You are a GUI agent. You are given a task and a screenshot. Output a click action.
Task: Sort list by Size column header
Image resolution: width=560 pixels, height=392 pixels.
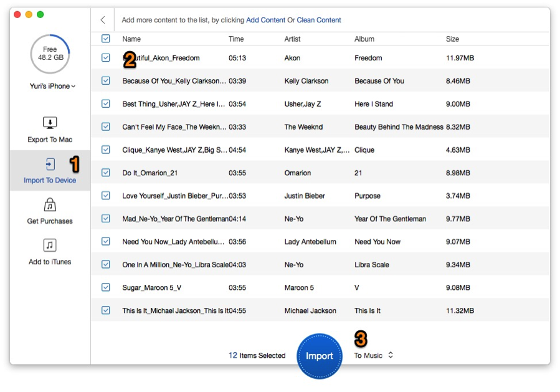pos(452,39)
